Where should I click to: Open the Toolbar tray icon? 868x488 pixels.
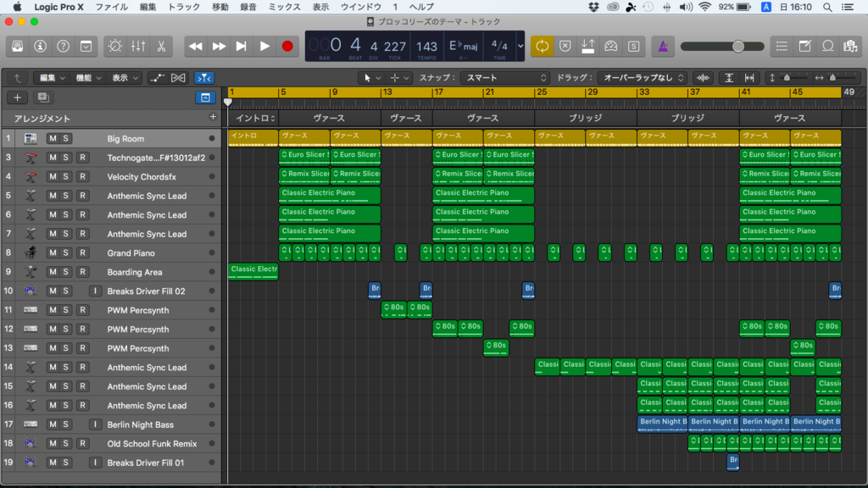tap(86, 47)
